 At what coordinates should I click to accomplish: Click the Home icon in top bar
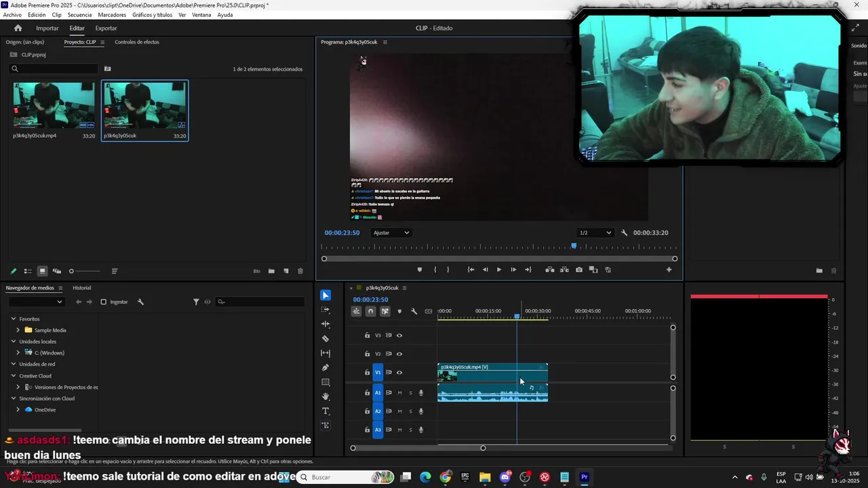(x=18, y=28)
